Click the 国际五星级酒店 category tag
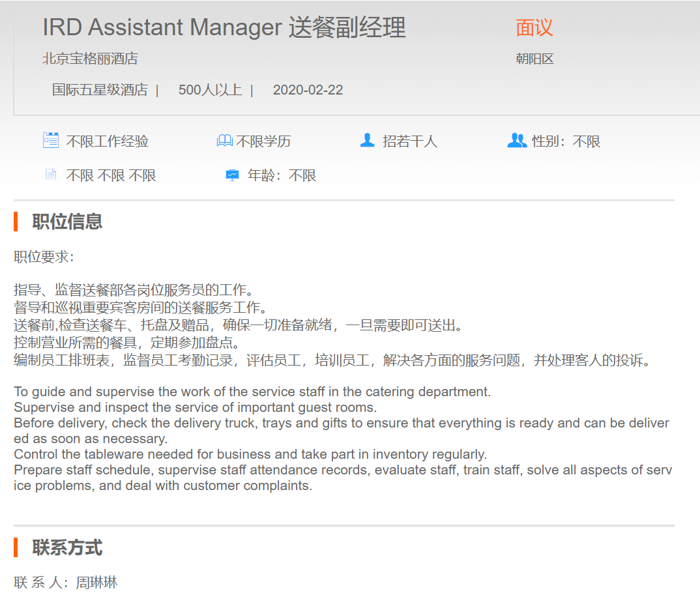This screenshot has height=593, width=700. click(x=100, y=90)
